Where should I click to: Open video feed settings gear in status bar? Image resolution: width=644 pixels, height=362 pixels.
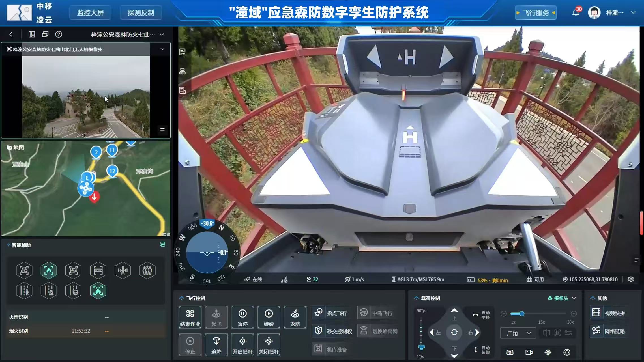pos(631,279)
